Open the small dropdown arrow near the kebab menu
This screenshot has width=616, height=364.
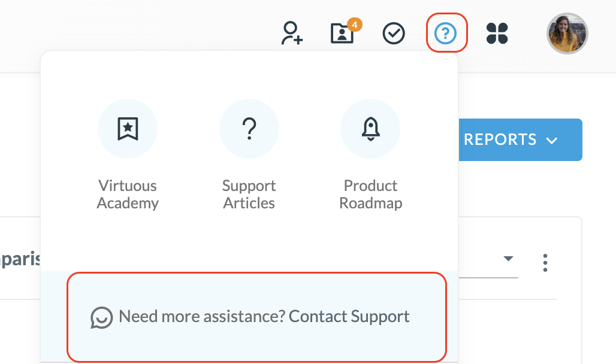[x=508, y=259]
